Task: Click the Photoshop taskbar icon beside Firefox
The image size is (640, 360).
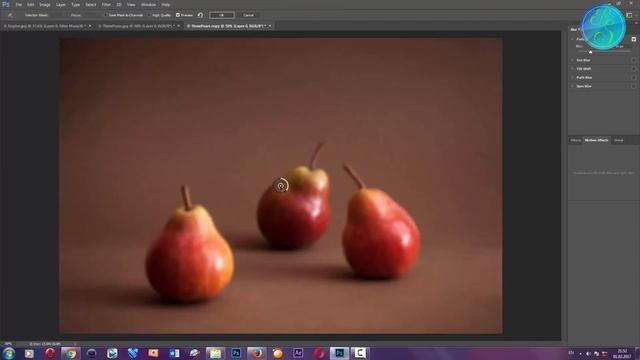Action: coord(236,353)
